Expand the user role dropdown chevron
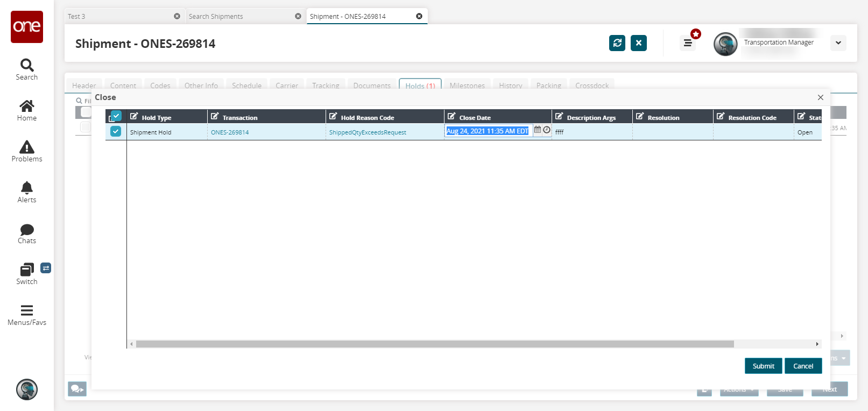This screenshot has height=411, width=868. click(838, 43)
